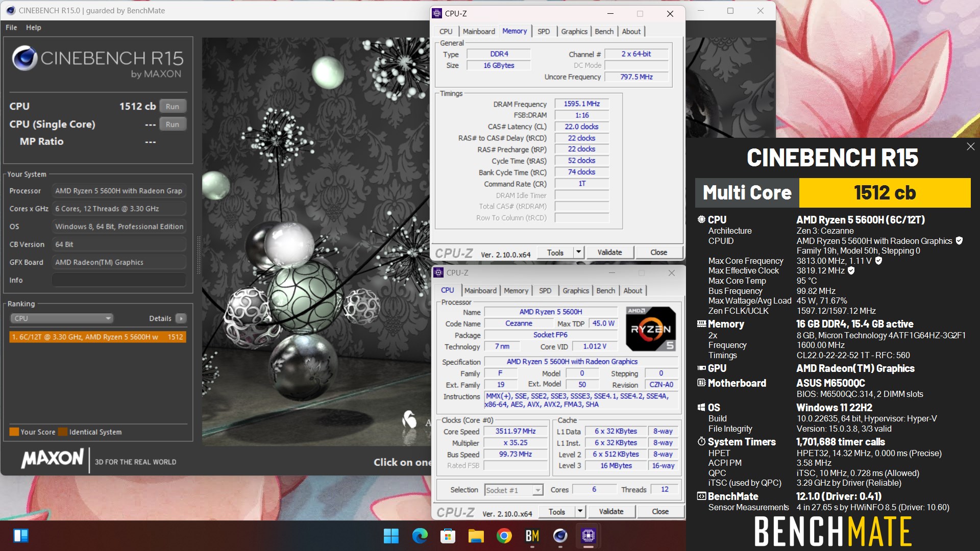Switch to Cinebench taskbar icon

560,536
